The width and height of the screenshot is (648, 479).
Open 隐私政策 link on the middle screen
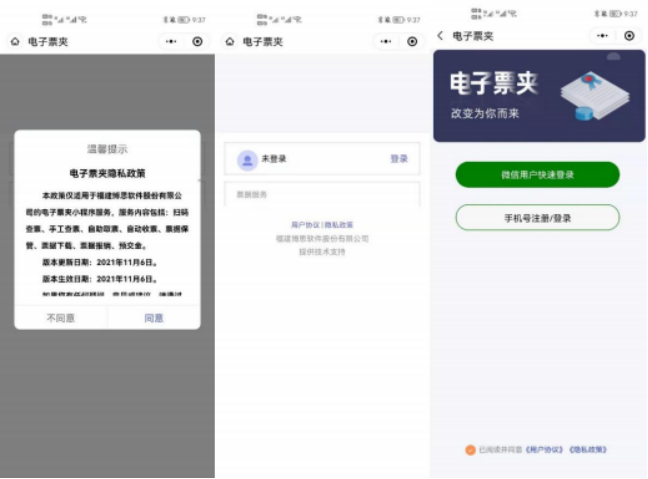338,225
